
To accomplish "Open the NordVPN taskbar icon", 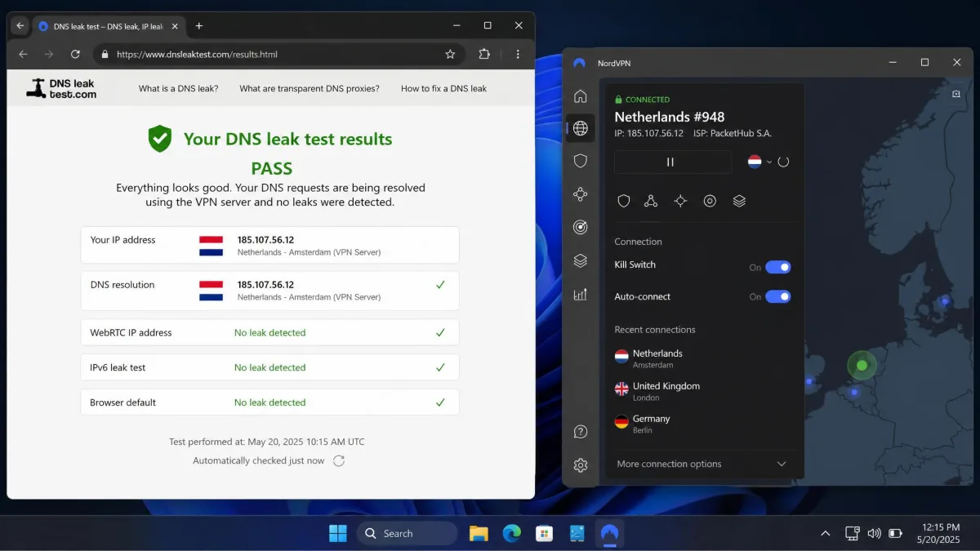I will [609, 534].
